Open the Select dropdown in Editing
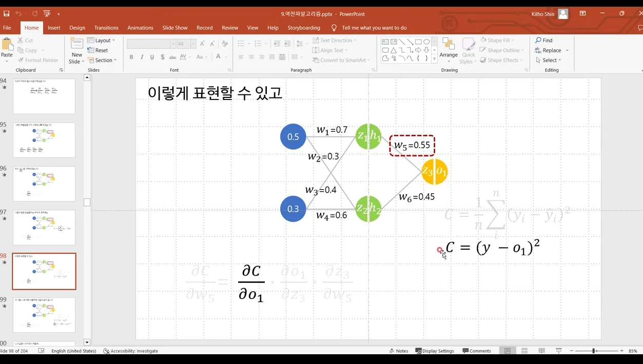 (548, 60)
